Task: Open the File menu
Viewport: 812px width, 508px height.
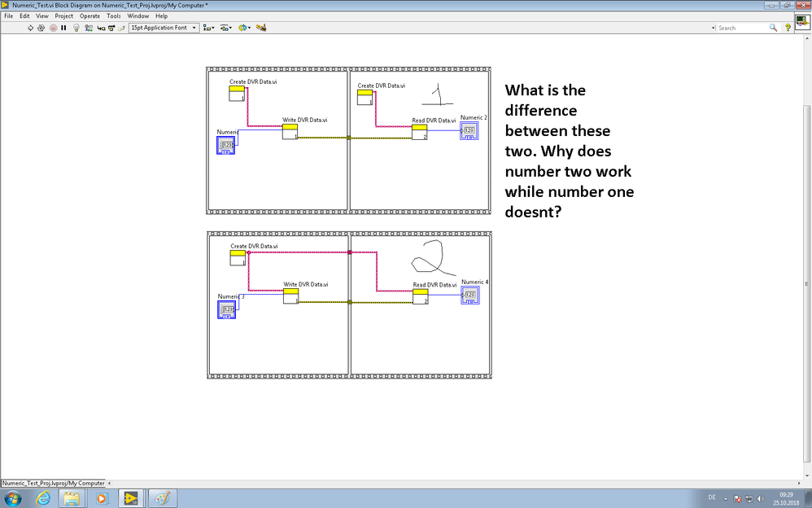Action: click(9, 16)
